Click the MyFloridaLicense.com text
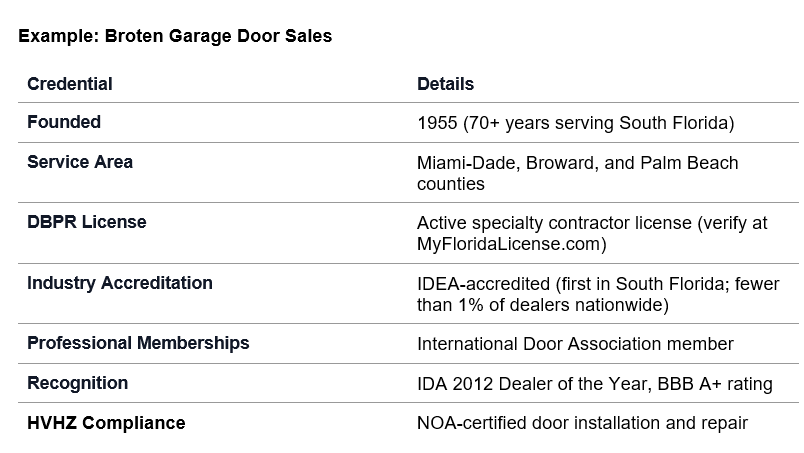The height and width of the screenshot is (453, 804). pos(509,244)
